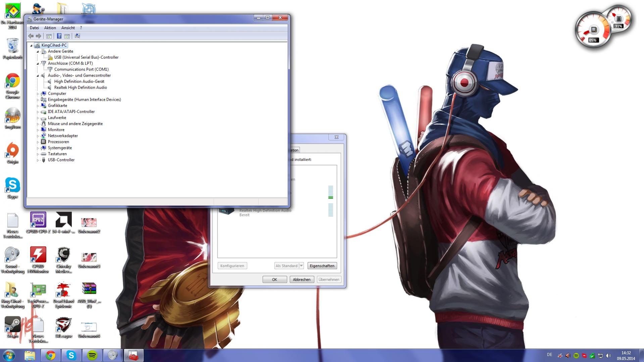Select the Laufwerke entry

(57, 118)
